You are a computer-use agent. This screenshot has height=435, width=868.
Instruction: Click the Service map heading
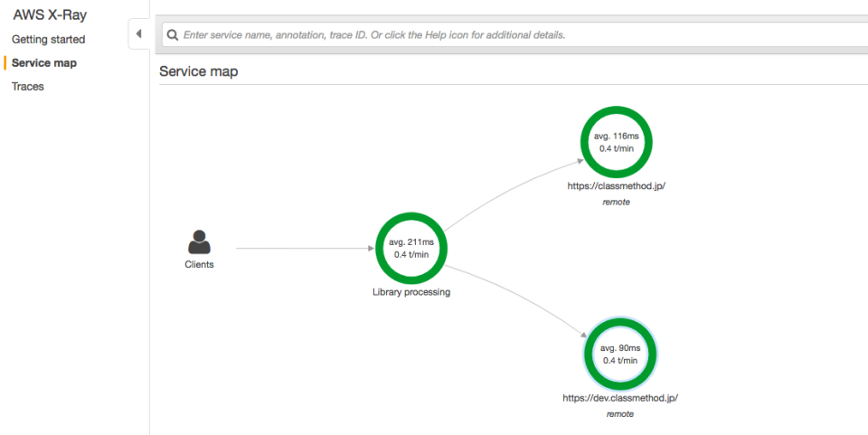pos(199,71)
